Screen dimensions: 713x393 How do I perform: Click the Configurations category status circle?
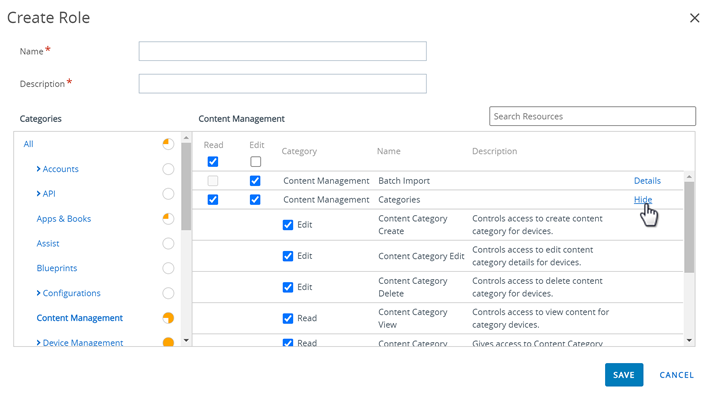168,293
